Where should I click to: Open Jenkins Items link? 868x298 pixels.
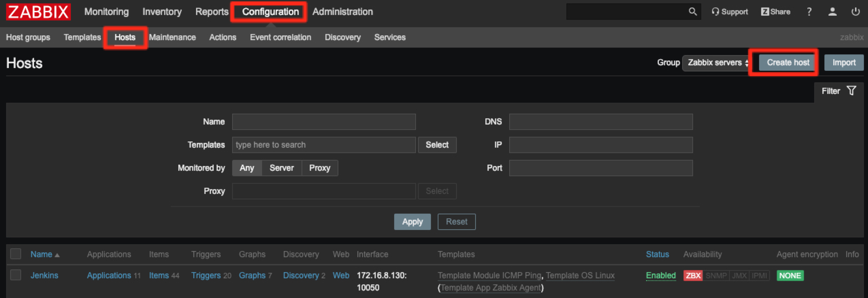(159, 276)
